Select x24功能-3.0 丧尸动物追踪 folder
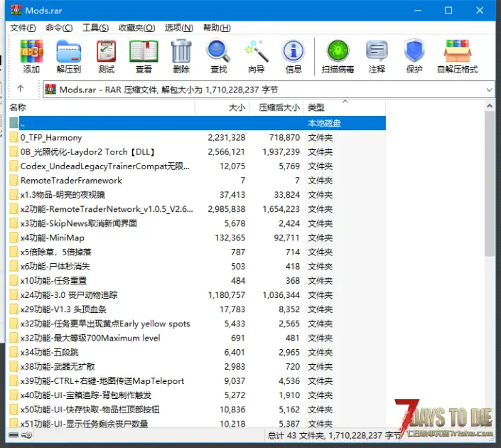 pyautogui.click(x=69, y=295)
